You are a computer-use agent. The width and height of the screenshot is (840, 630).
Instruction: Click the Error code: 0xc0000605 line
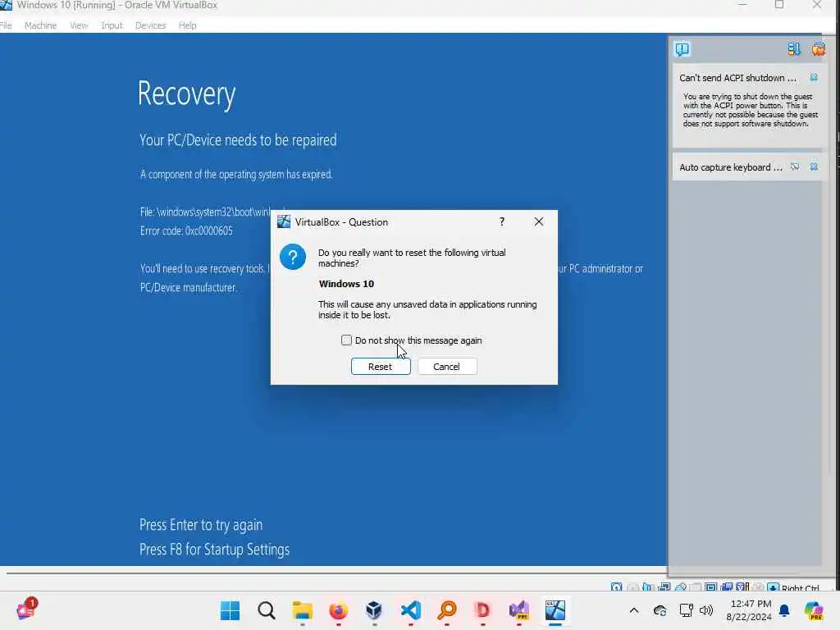click(186, 231)
